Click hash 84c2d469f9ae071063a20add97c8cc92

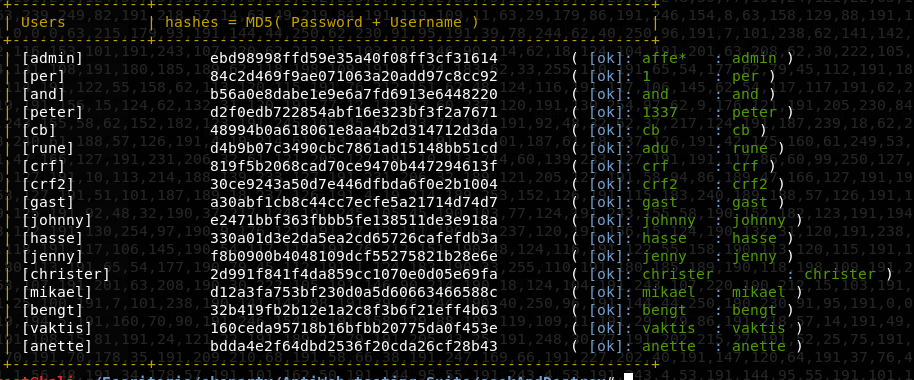[x=354, y=76]
